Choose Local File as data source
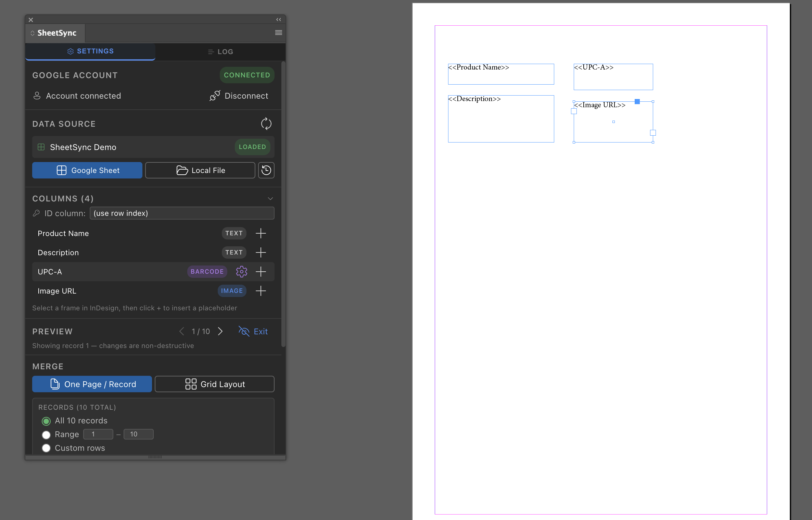The image size is (812, 520). click(x=200, y=170)
